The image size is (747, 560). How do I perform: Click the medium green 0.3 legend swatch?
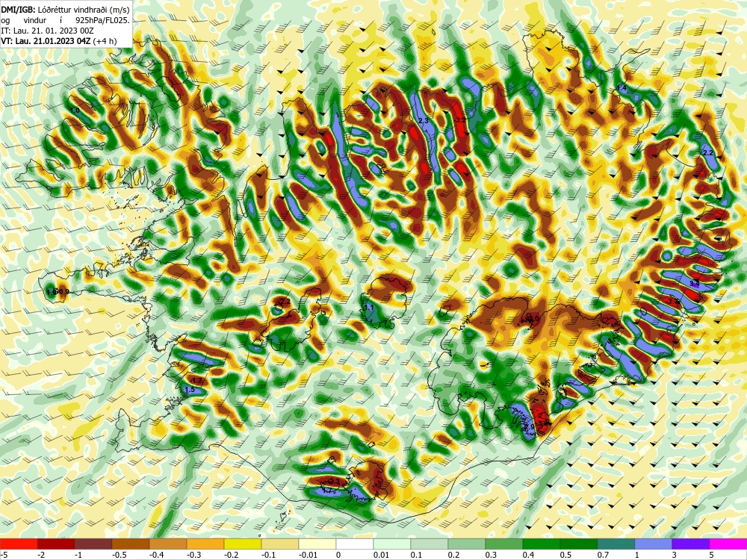pyautogui.click(x=504, y=544)
